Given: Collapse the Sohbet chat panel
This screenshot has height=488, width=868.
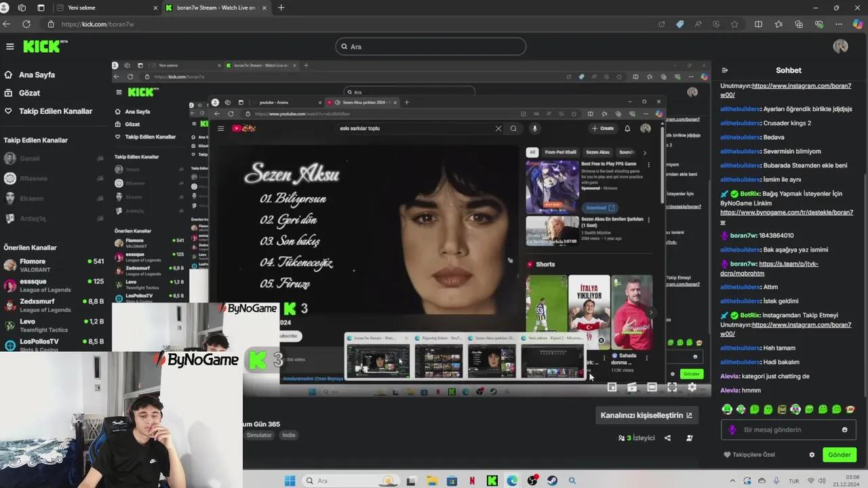Looking at the screenshot, I should (x=724, y=70).
